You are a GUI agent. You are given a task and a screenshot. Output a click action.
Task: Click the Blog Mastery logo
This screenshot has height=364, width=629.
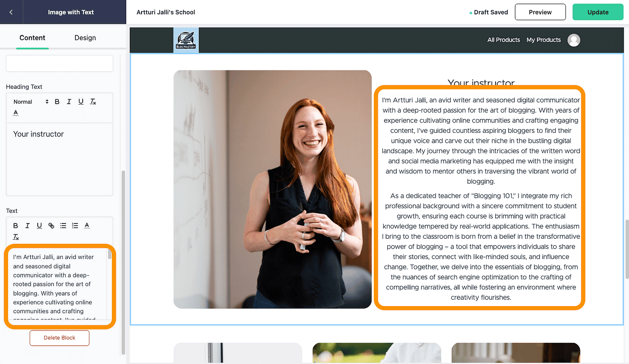(186, 40)
